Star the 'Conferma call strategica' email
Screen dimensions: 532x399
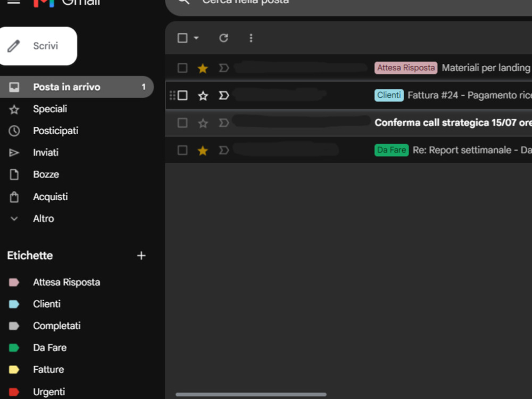point(203,123)
